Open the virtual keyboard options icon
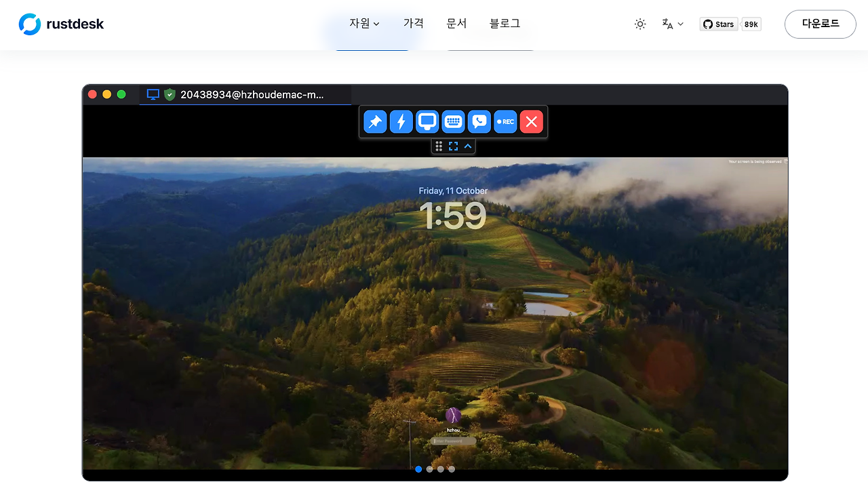This screenshot has width=868, height=499. (453, 121)
